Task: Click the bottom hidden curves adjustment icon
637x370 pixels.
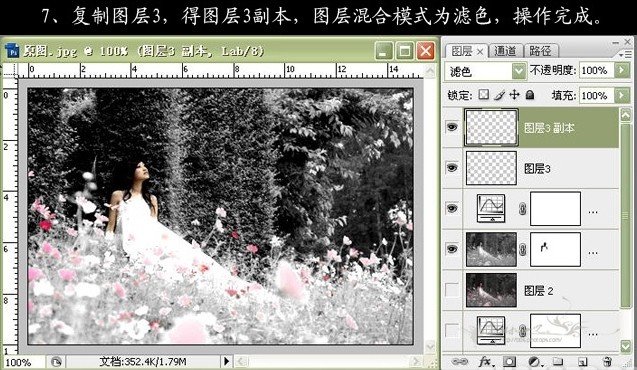Action: point(491,330)
